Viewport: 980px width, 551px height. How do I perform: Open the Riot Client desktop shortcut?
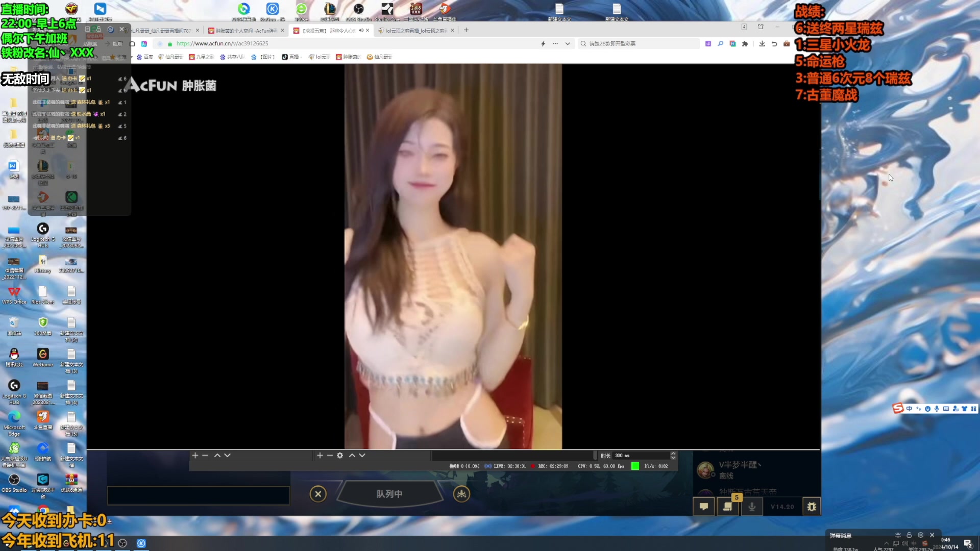[x=43, y=295]
